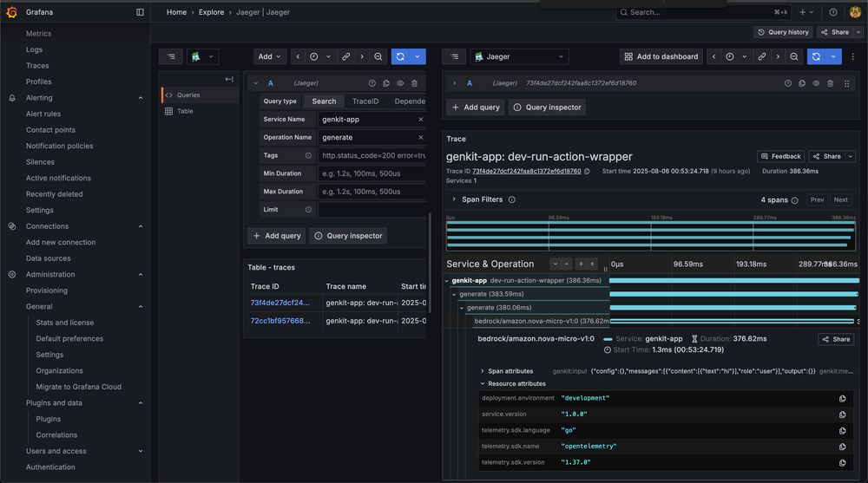This screenshot has width=868, height=483.
Task: Expand the Users and access section
Action: (140, 452)
